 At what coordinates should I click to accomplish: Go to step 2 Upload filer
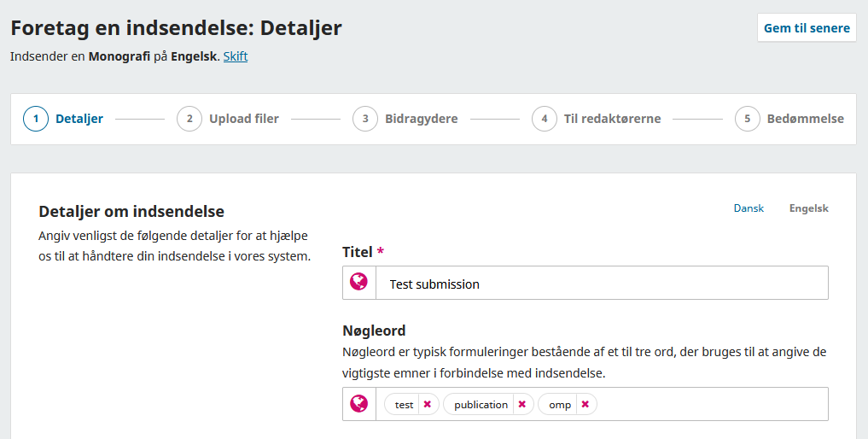(x=228, y=119)
